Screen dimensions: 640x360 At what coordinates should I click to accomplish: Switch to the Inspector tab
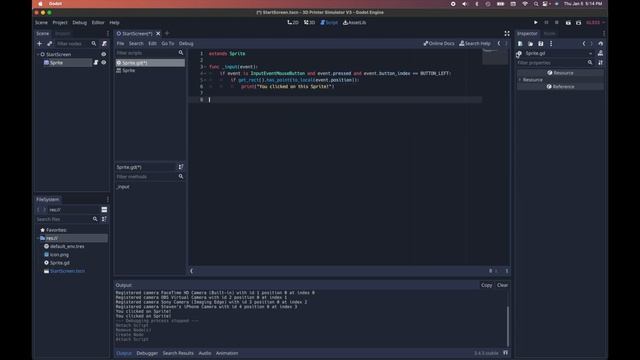[x=527, y=33]
